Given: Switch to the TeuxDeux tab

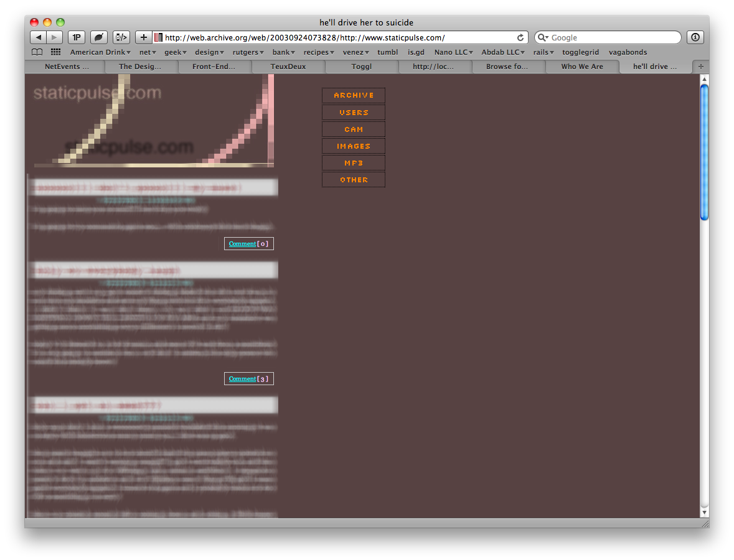Looking at the screenshot, I should point(288,67).
